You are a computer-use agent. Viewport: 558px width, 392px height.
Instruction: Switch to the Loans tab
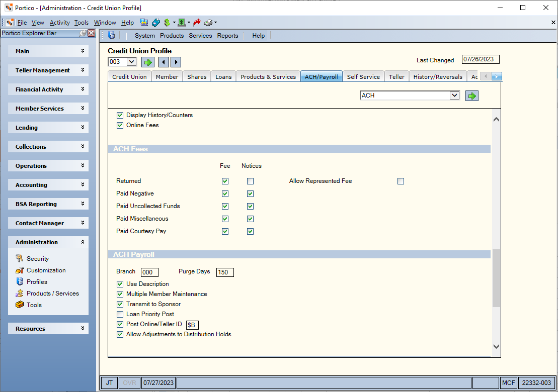pos(223,77)
